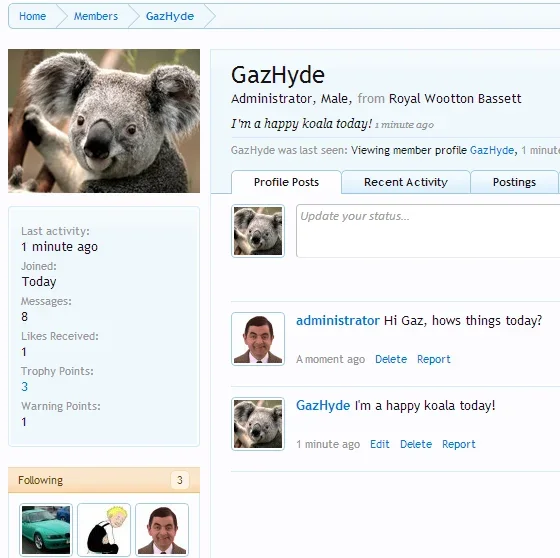Edit the 'I'm a happy koala today!' post

click(380, 444)
